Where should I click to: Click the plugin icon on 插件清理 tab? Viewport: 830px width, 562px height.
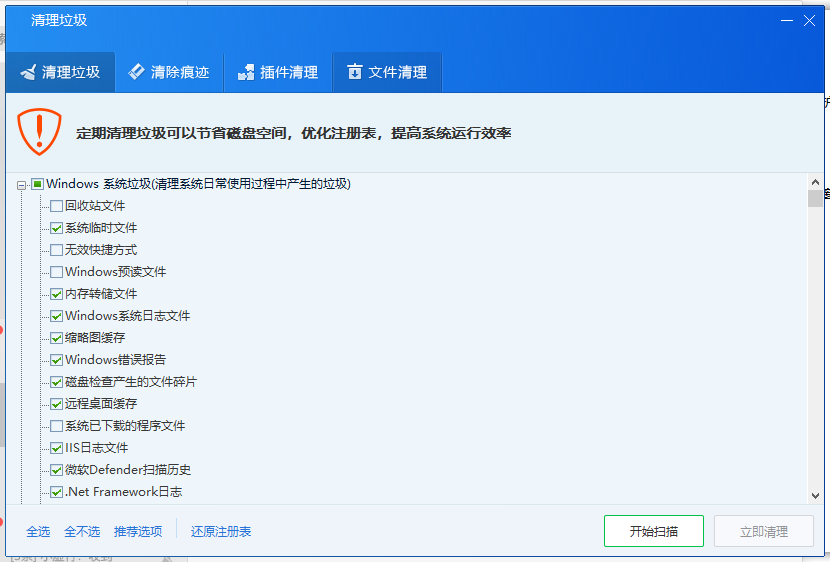click(246, 72)
